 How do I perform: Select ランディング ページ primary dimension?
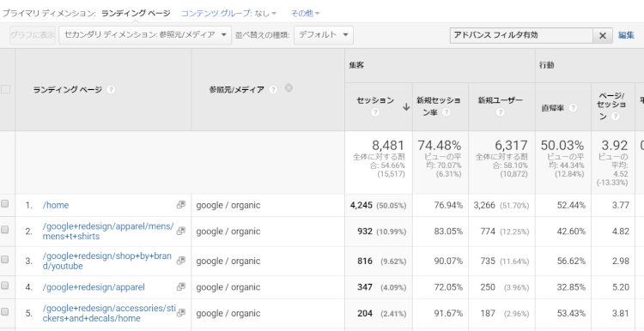click(x=136, y=13)
